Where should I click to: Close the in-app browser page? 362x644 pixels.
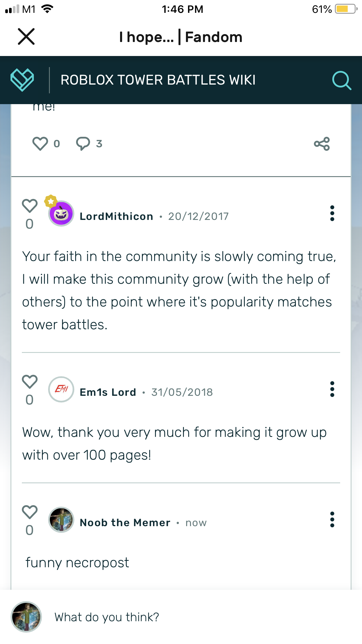pos(26,37)
